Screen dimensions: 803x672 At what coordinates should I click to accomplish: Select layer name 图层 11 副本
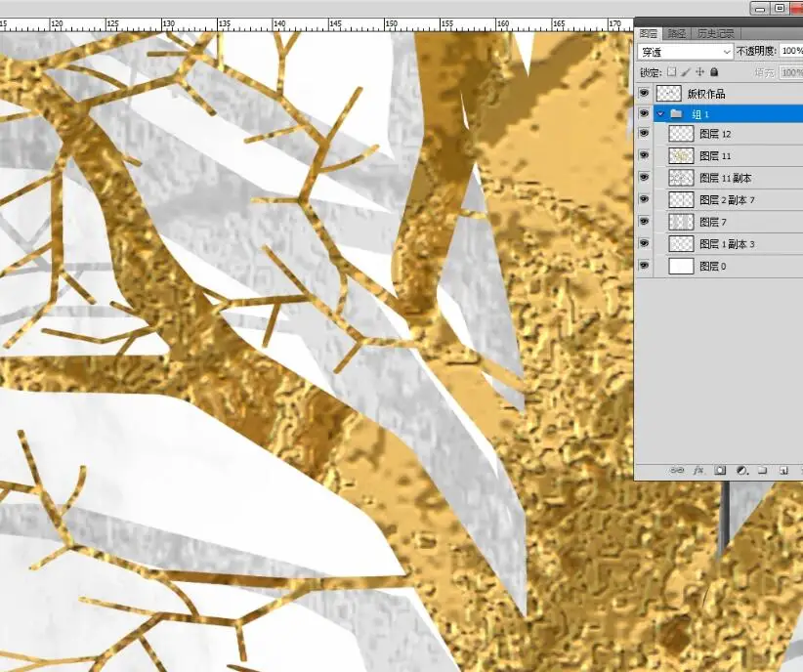[726, 178]
